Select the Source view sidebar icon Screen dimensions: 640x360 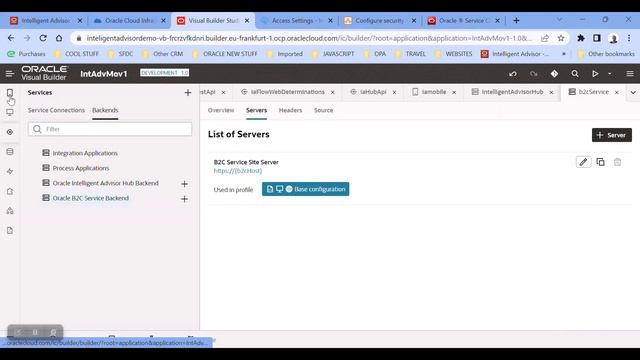click(10, 231)
